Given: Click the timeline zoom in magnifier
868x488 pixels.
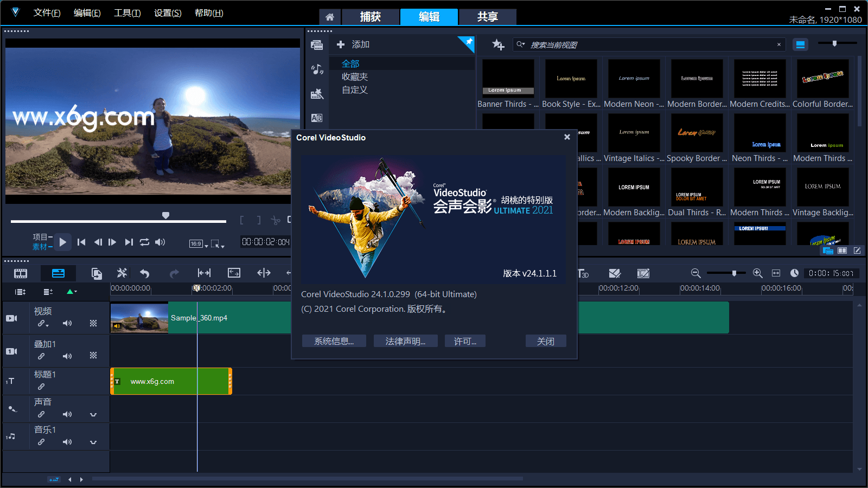Looking at the screenshot, I should point(758,273).
